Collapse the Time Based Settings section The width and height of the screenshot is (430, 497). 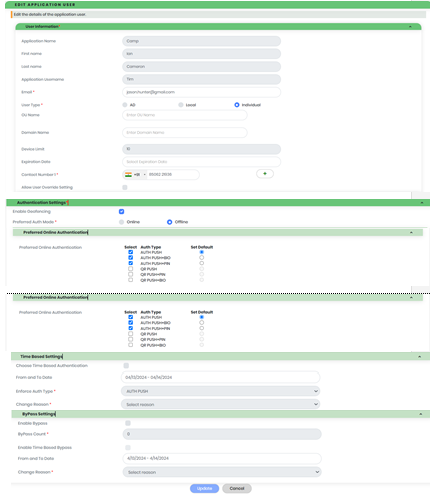pos(419,357)
